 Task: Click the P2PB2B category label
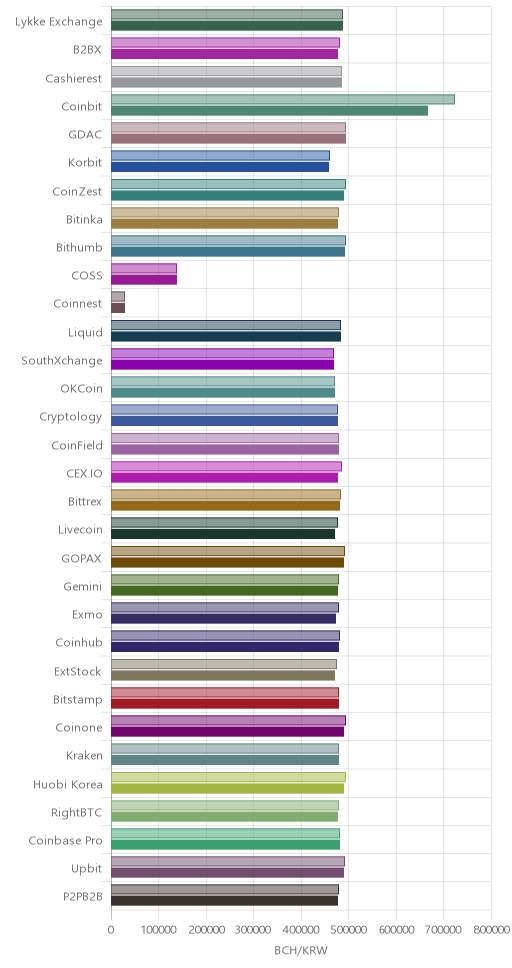[x=82, y=896]
